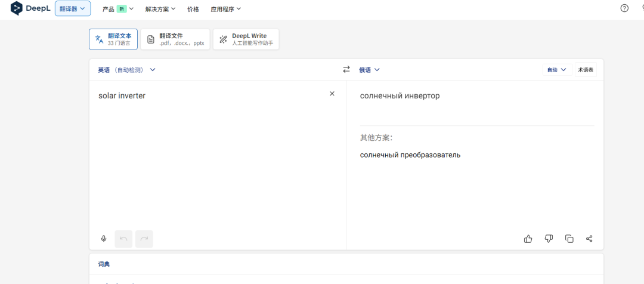
Task: Click the swap languages arrows icon
Action: (346, 70)
